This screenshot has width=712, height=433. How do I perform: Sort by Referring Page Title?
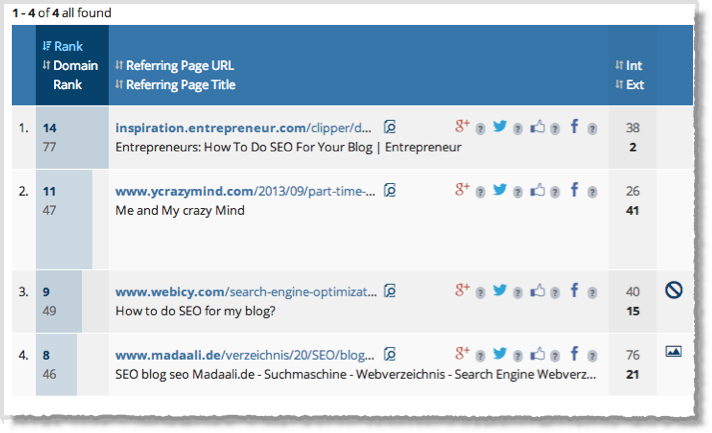click(175, 85)
